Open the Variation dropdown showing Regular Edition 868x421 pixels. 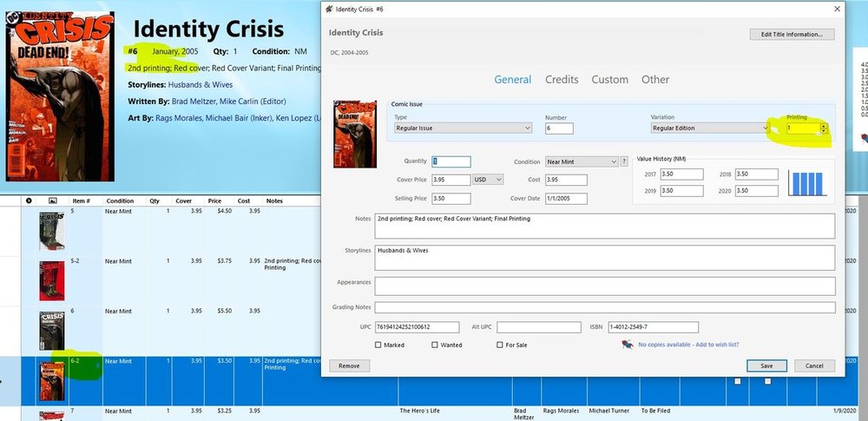click(710, 128)
